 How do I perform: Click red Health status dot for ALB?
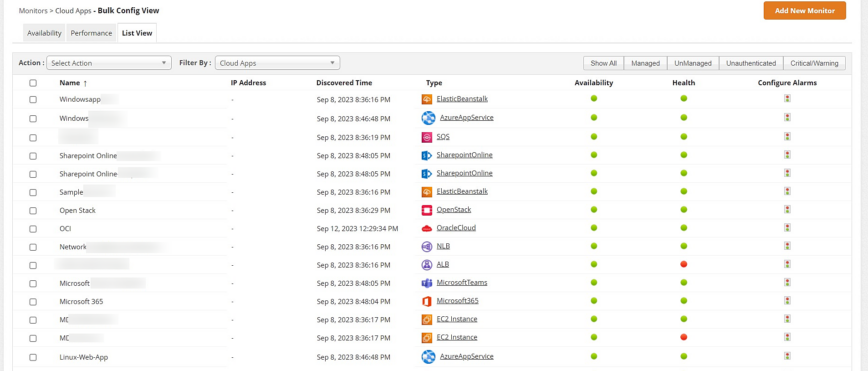tap(684, 264)
